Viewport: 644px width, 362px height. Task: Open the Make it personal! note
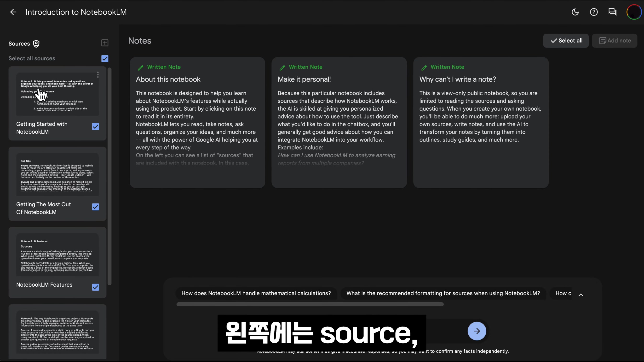click(x=339, y=122)
